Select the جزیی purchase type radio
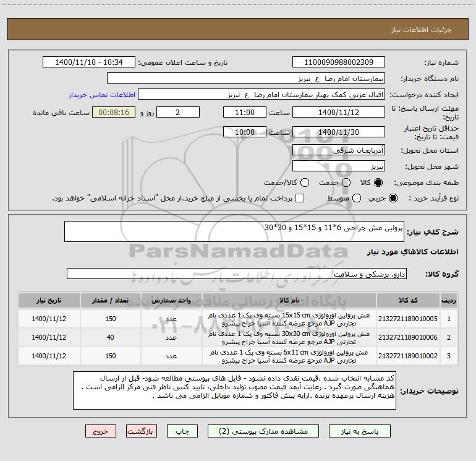Image resolution: width=476 pixels, height=461 pixels. pos(393,198)
